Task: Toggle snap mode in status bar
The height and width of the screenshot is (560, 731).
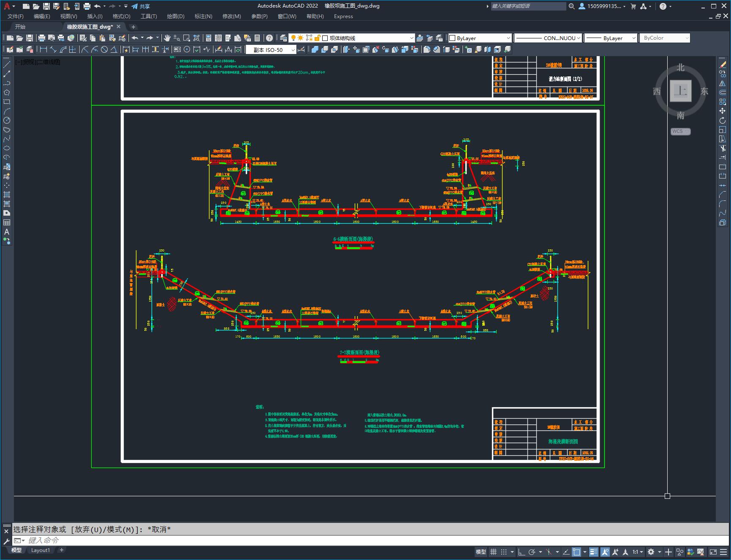Action: [504, 552]
